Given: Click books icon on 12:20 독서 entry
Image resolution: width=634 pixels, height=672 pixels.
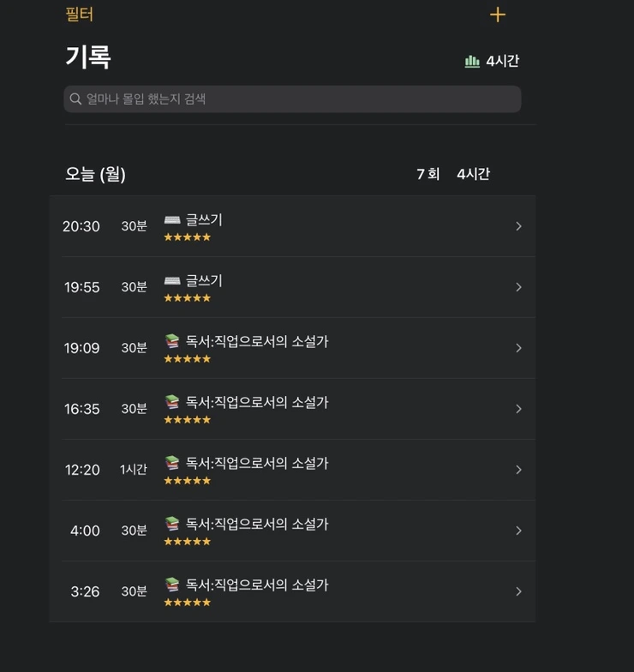Looking at the screenshot, I should tap(172, 464).
